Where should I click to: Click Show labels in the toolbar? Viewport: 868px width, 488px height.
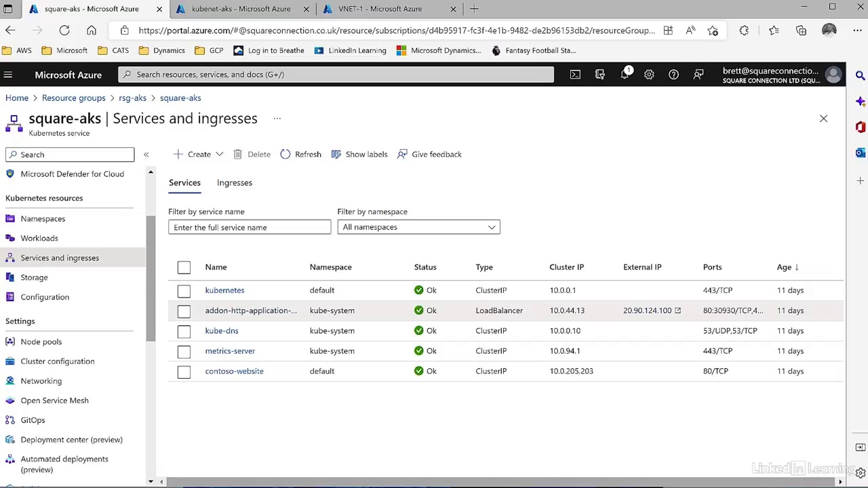coord(359,155)
